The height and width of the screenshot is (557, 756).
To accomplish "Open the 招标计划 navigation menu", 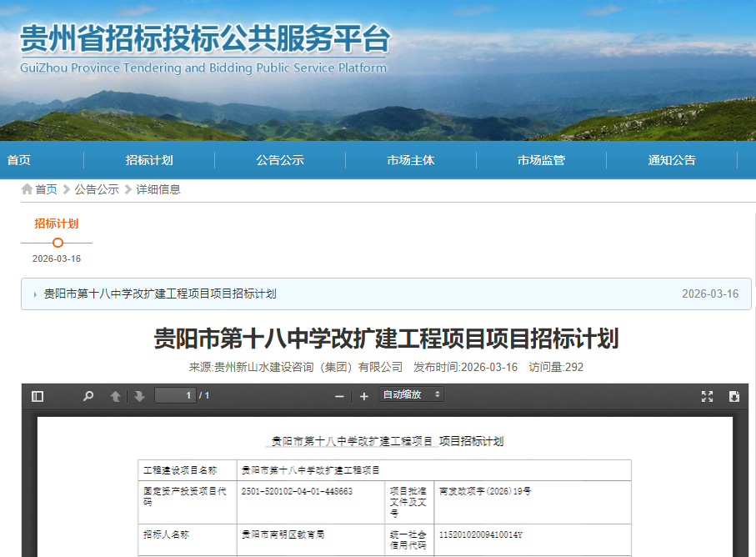I will 149,159.
